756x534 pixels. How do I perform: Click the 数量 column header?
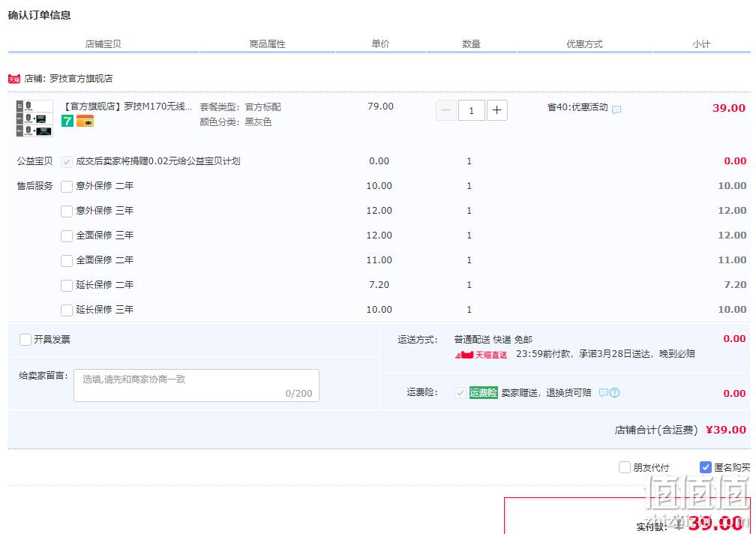tap(471, 44)
